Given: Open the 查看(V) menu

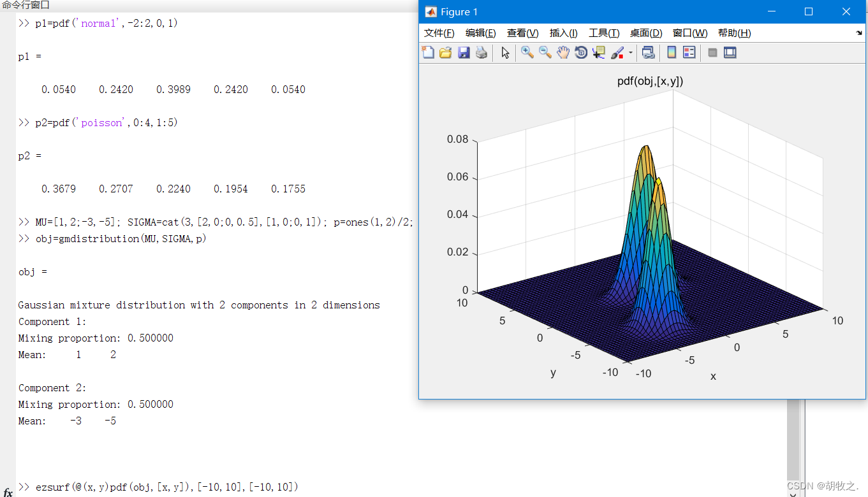Looking at the screenshot, I should pos(523,33).
